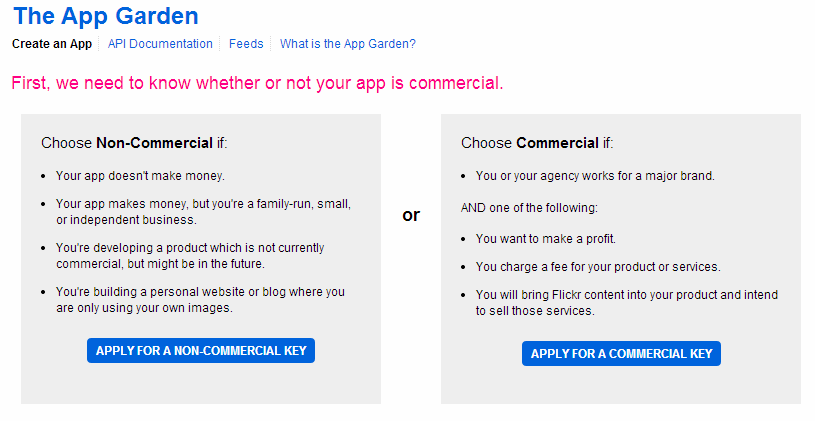Click the App Garden page title
The image size is (815, 421).
coord(105,17)
